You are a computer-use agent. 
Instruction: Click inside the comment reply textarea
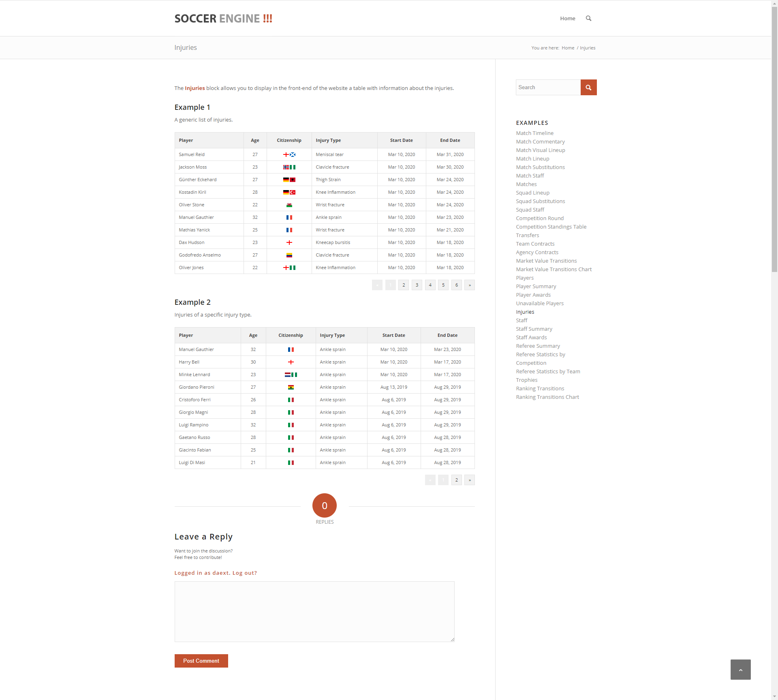point(314,611)
